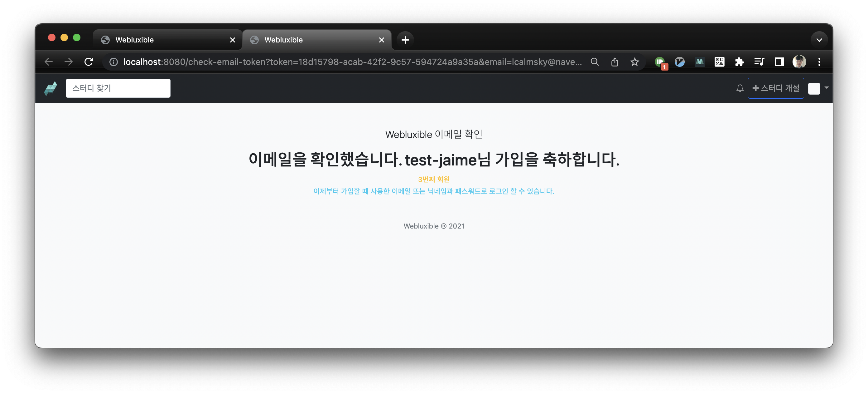868x394 pixels.
Task: Open the notifications bell icon
Action: tap(740, 88)
